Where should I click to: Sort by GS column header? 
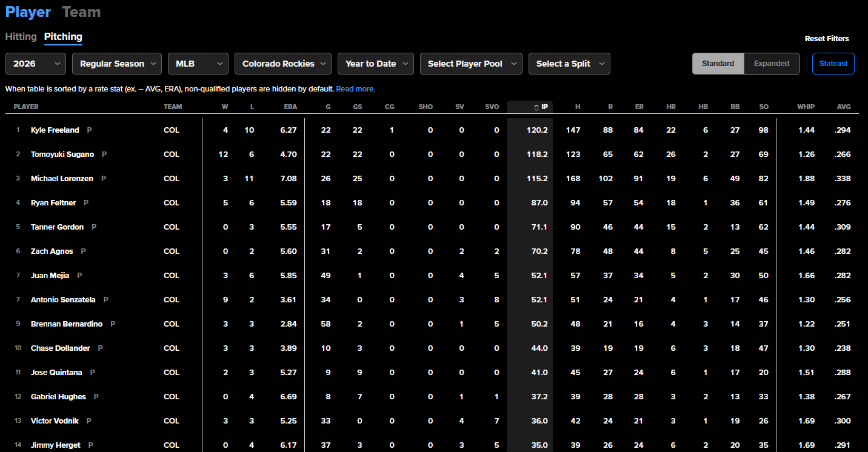coord(358,107)
